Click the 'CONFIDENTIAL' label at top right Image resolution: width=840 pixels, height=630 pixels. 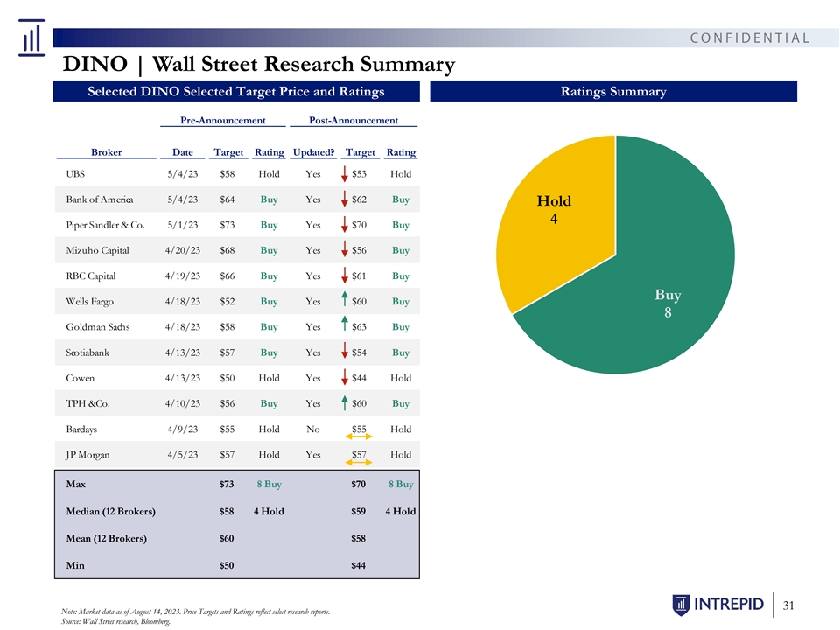(750, 38)
